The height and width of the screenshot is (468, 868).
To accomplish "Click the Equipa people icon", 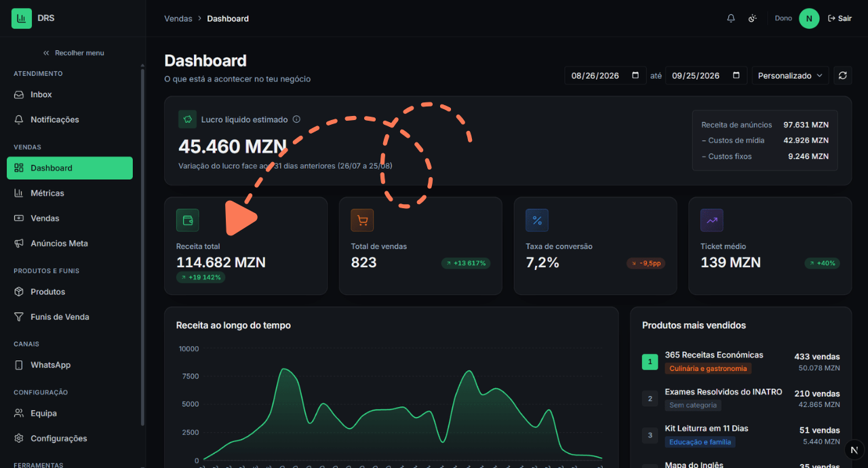I will coord(19,413).
